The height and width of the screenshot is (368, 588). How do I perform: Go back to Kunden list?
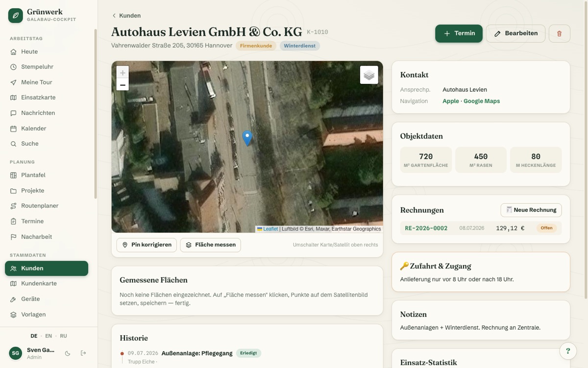coord(126,16)
